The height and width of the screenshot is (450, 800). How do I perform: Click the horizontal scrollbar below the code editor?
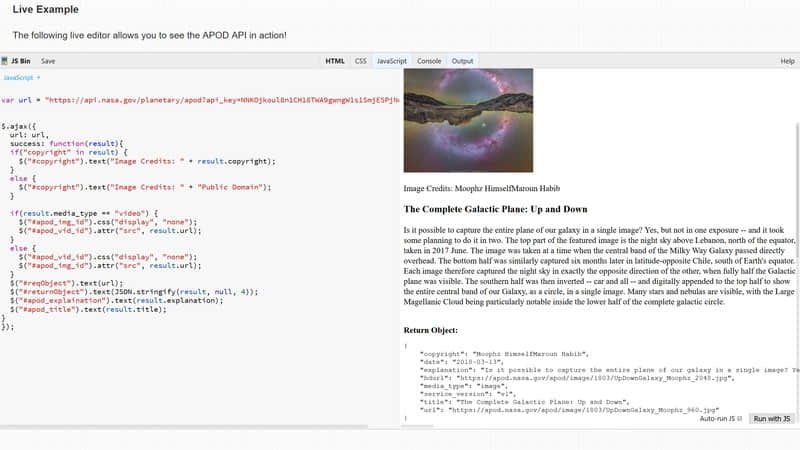click(184, 427)
